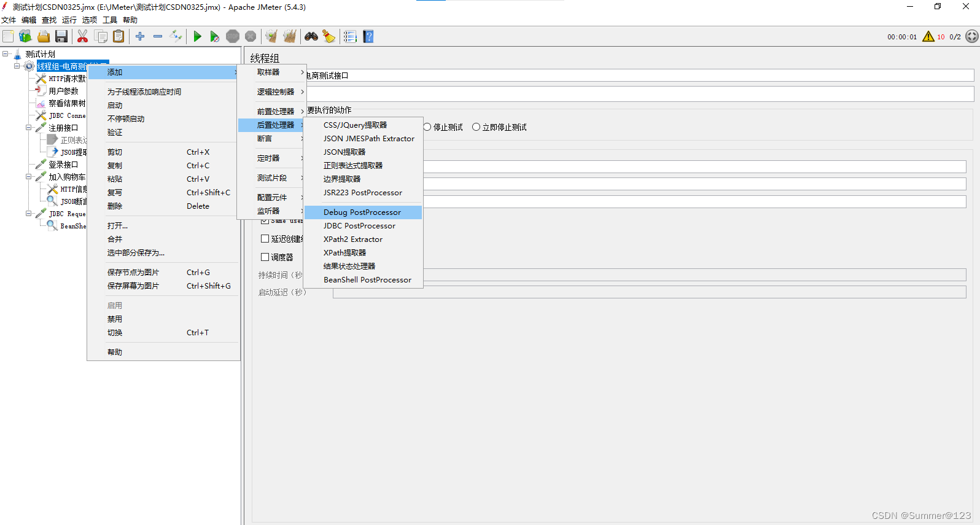Image resolution: width=980 pixels, height=525 pixels.
Task: Click the Clear toolbar broom icon
Action: point(271,36)
